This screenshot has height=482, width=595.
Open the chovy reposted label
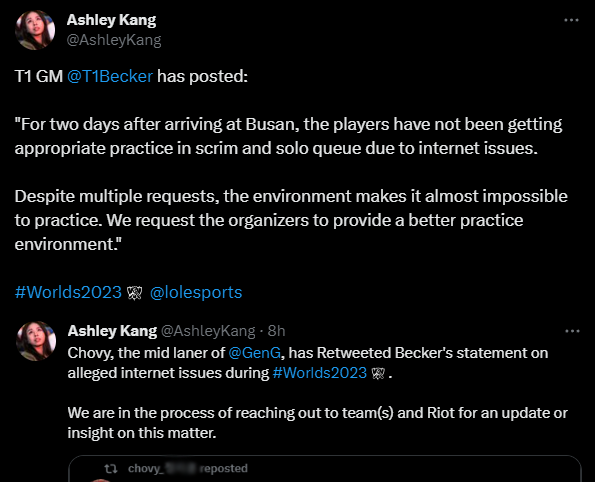pyautogui.click(x=188, y=469)
